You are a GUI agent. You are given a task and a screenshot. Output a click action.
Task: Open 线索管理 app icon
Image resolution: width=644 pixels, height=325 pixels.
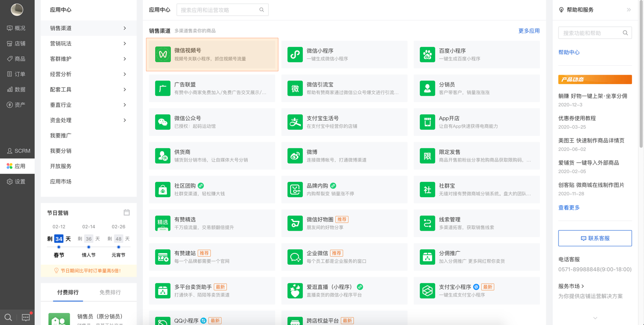pyautogui.click(x=428, y=223)
